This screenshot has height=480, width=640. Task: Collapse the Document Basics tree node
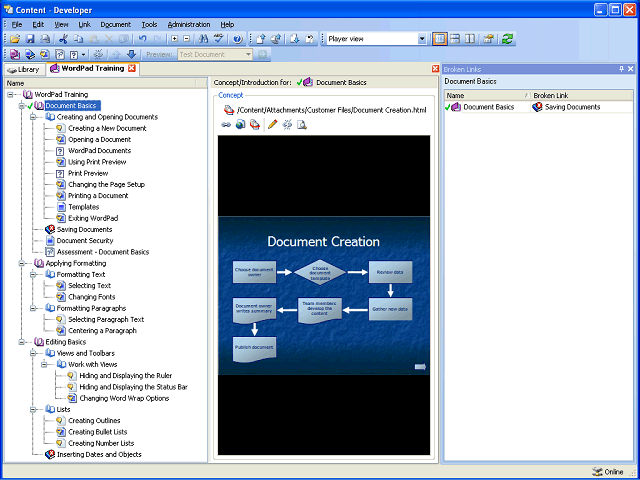pyautogui.click(x=21, y=105)
